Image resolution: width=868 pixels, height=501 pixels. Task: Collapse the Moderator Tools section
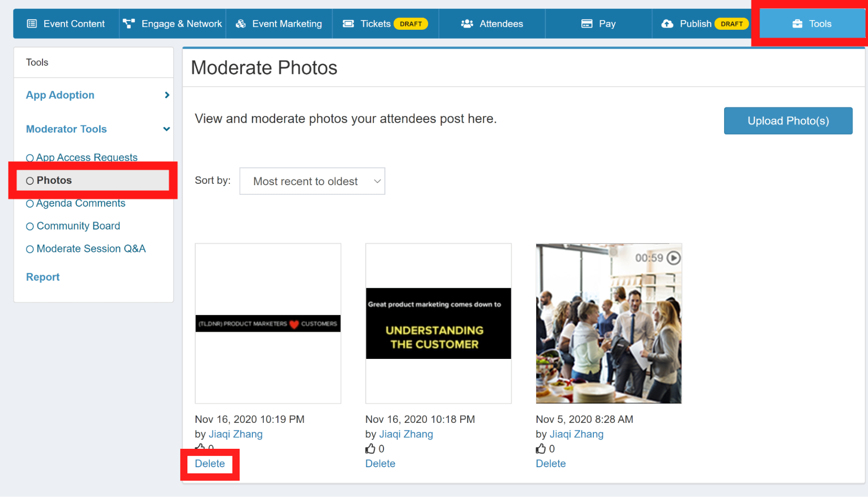click(x=166, y=129)
